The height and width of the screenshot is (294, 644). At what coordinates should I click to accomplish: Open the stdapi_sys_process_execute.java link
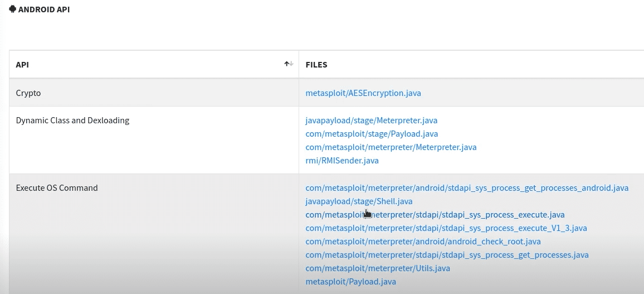435,215
